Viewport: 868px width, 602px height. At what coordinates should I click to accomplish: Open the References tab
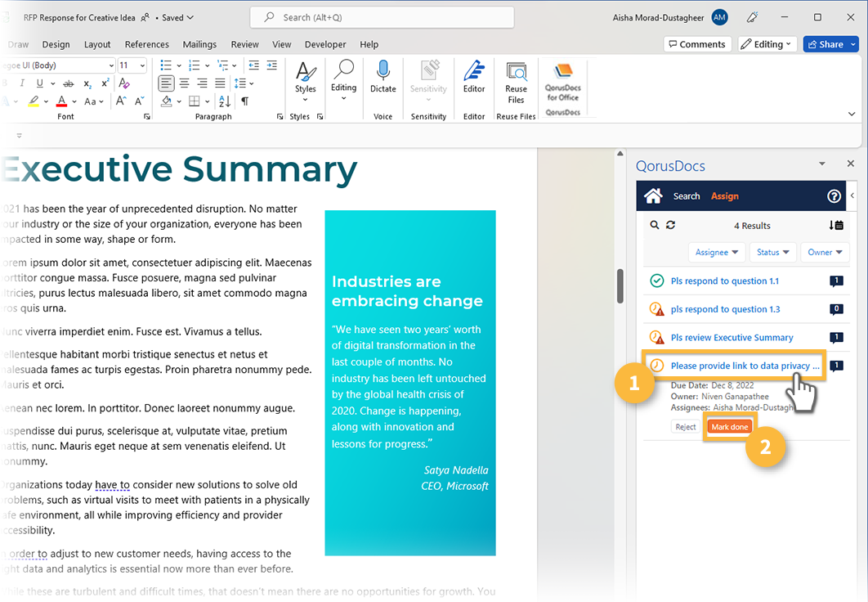point(146,44)
